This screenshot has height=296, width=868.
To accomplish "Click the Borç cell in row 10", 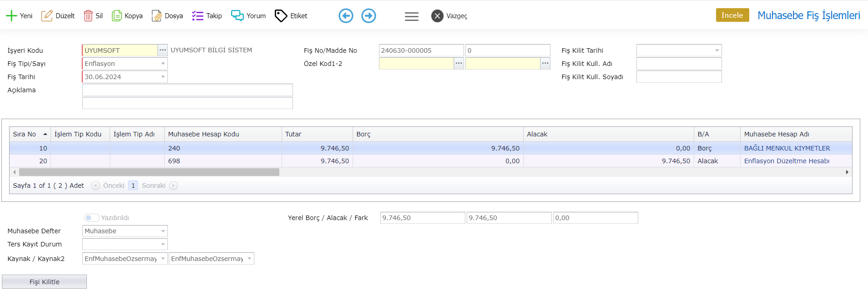I will pos(438,148).
